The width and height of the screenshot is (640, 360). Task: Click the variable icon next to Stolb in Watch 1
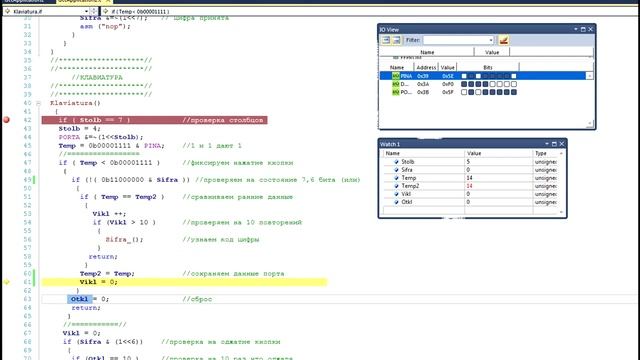pyautogui.click(x=396, y=162)
